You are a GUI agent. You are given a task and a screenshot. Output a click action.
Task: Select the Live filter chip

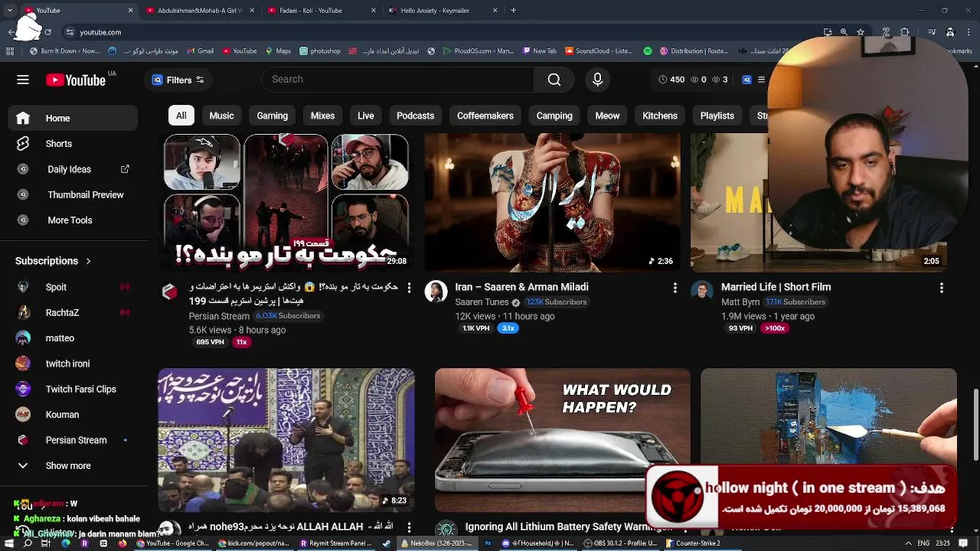coord(365,116)
